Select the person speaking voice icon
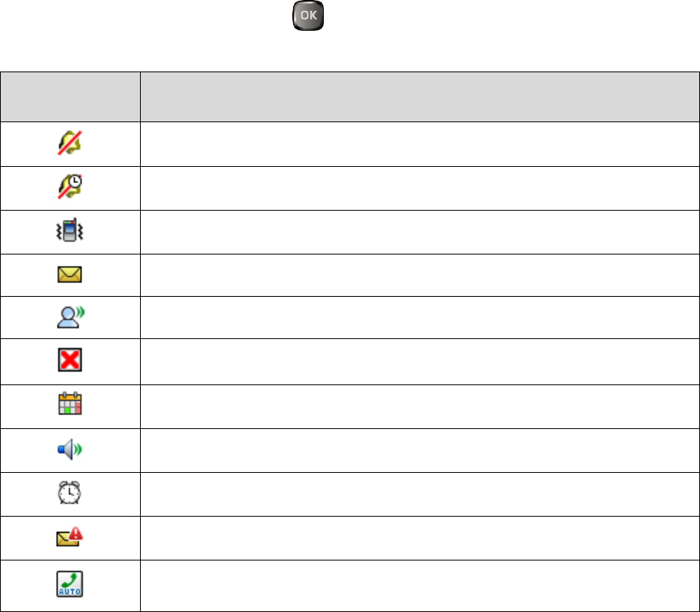The height and width of the screenshot is (612, 700). (70, 318)
